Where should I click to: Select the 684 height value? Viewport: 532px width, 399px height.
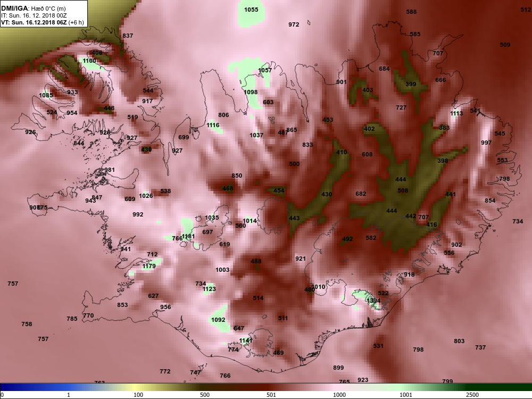pyautogui.click(x=384, y=69)
